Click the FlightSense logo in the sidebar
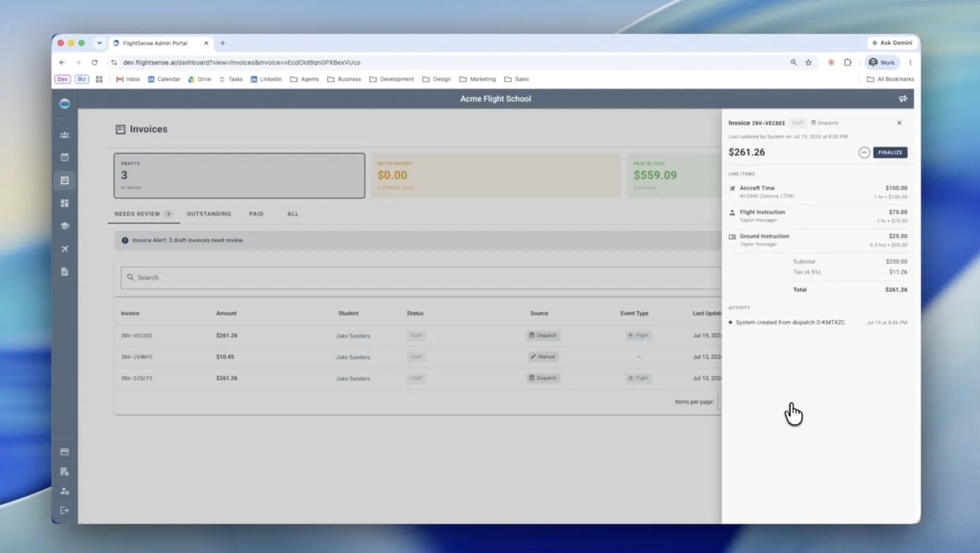This screenshot has height=553, width=980. (x=65, y=104)
